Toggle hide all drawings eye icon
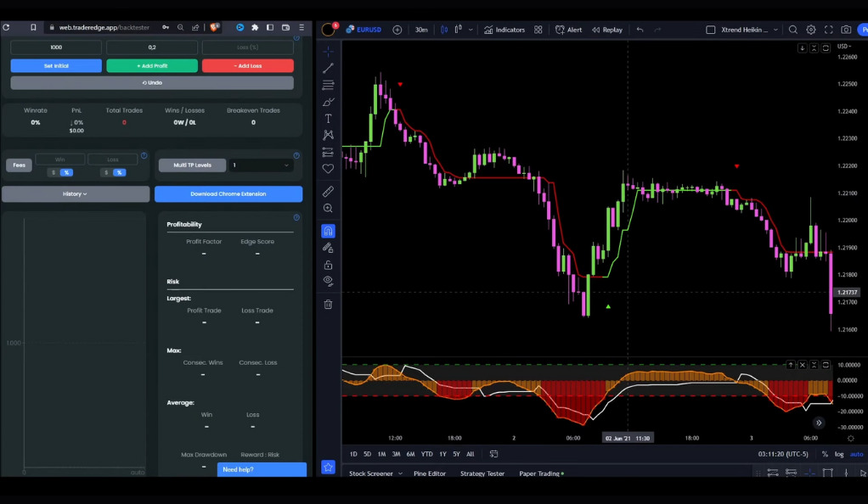The width and height of the screenshot is (868, 504). pyautogui.click(x=329, y=281)
